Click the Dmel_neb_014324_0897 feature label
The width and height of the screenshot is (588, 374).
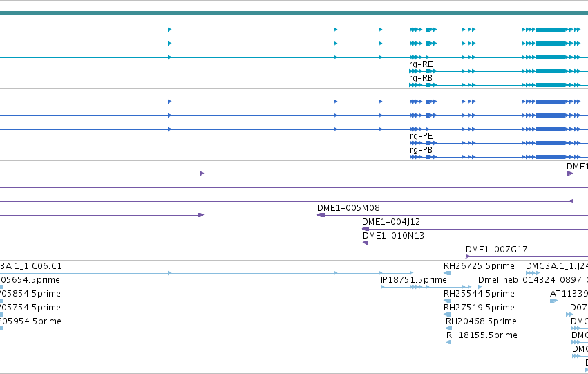pyautogui.click(x=533, y=280)
